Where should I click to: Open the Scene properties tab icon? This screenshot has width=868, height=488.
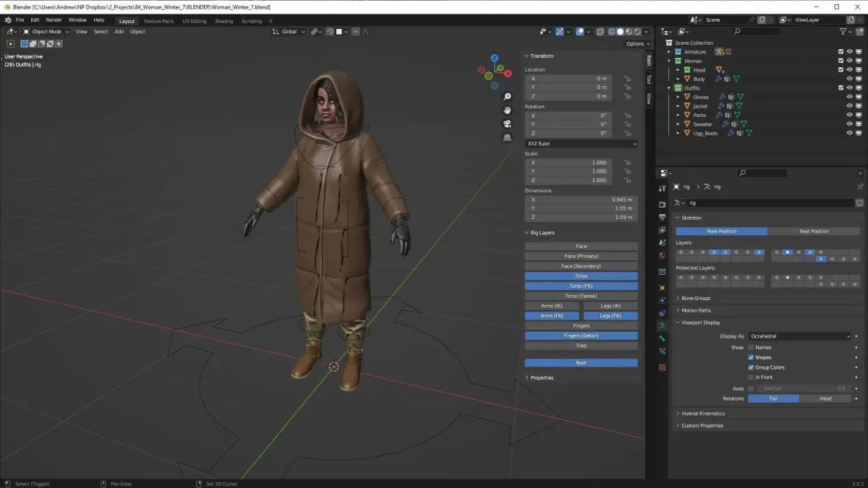point(662,243)
